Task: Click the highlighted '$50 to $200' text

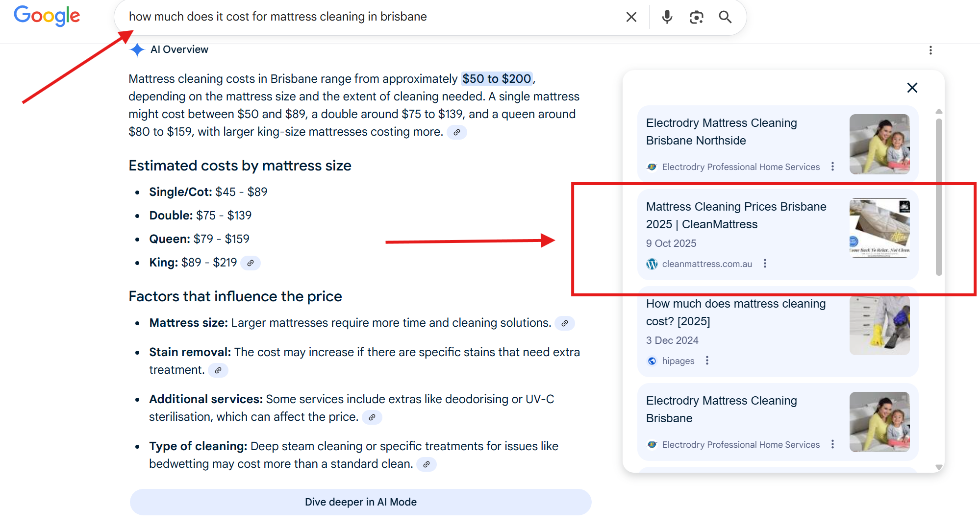Action: point(496,79)
